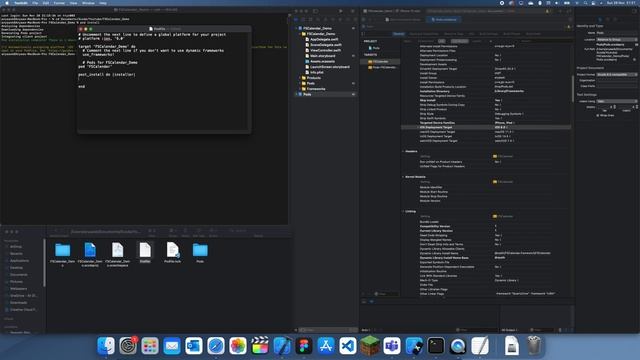Expand the Products group in navigator

(300, 78)
